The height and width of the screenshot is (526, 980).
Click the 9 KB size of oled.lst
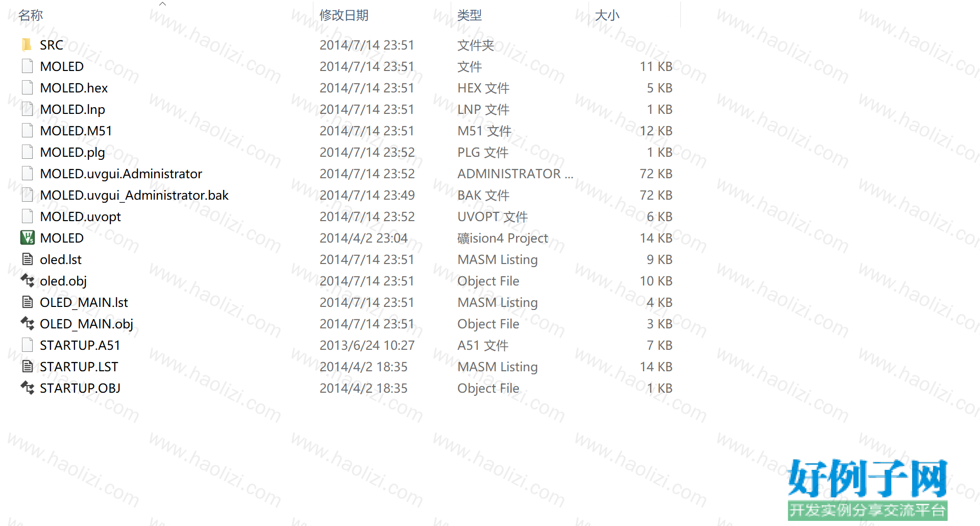659,259
